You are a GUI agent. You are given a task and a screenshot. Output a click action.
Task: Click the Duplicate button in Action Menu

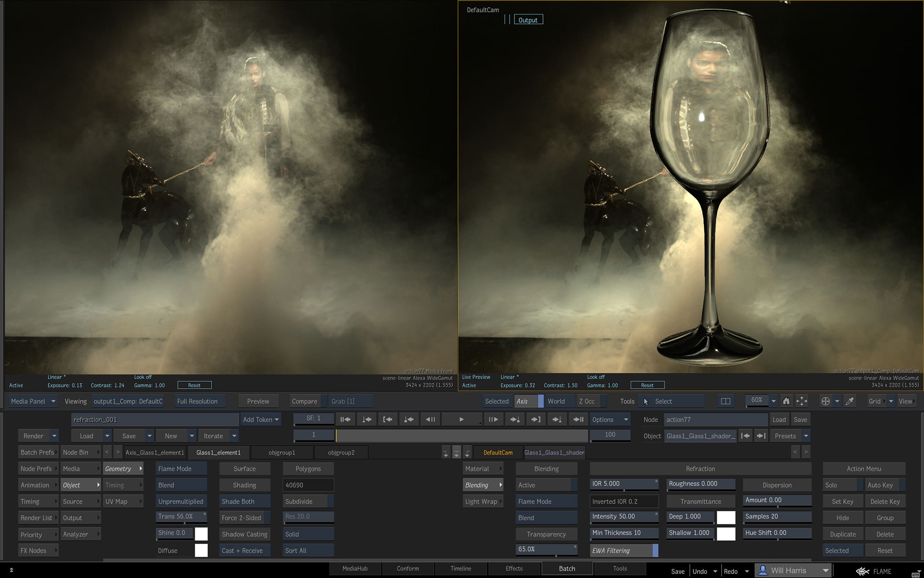coord(843,534)
